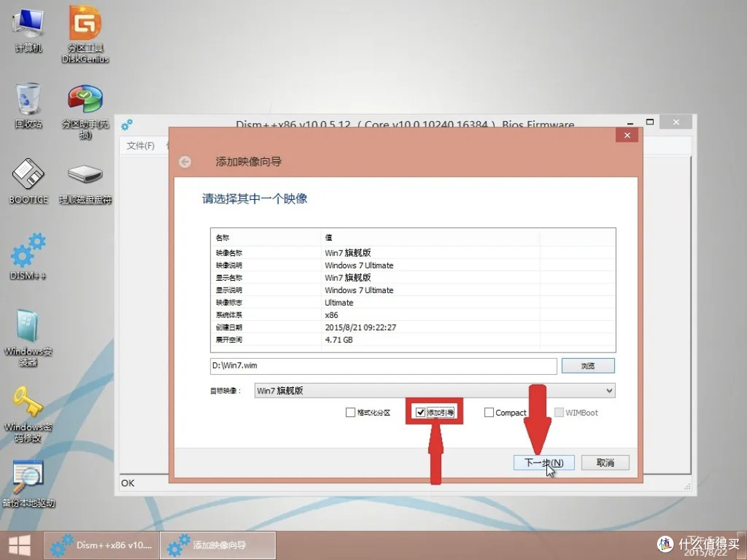Maximize the Dism++ main window
This screenshot has width=747, height=560.
pos(649,122)
